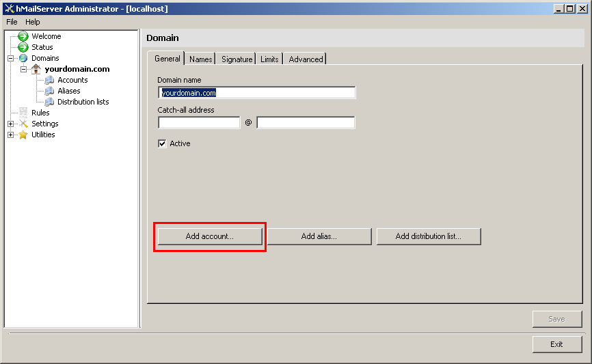The image size is (592, 364).
Task: Select yourdomain.com in the tree
Action: coord(77,69)
